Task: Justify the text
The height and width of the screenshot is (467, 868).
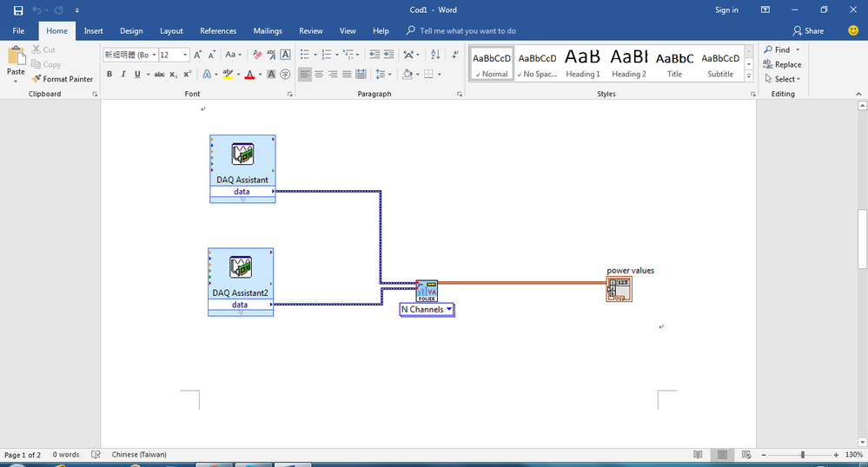Action: click(347, 74)
